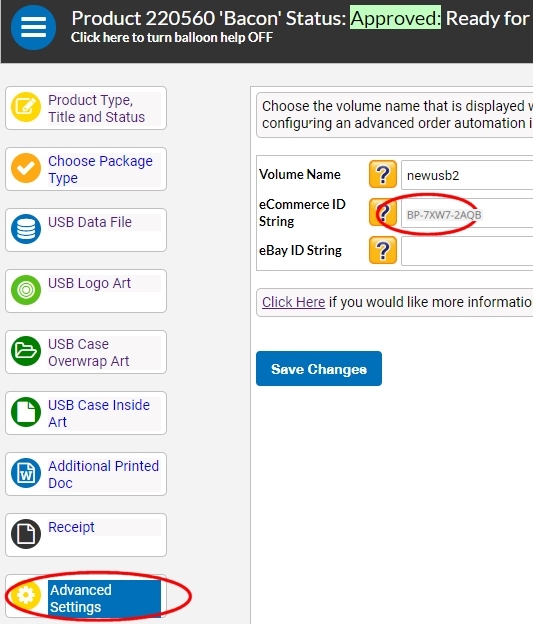Click the blue Word document icon
The width and height of the screenshot is (533, 624).
(x=26, y=473)
